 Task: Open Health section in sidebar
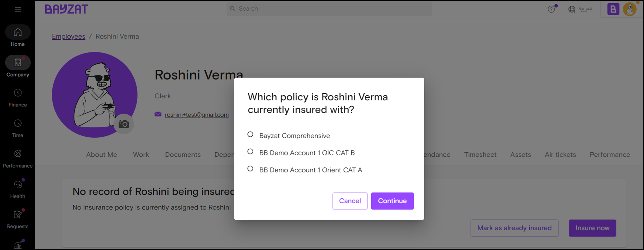coord(18,189)
